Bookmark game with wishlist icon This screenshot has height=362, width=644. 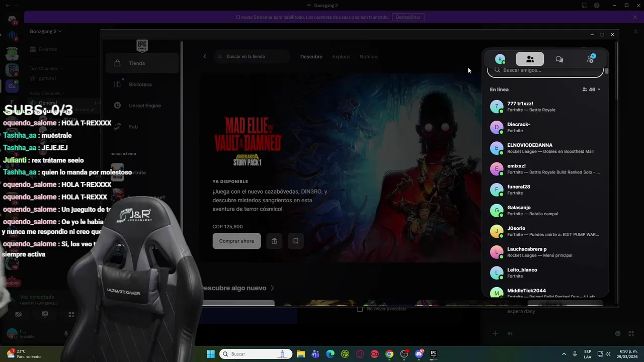pos(296,241)
